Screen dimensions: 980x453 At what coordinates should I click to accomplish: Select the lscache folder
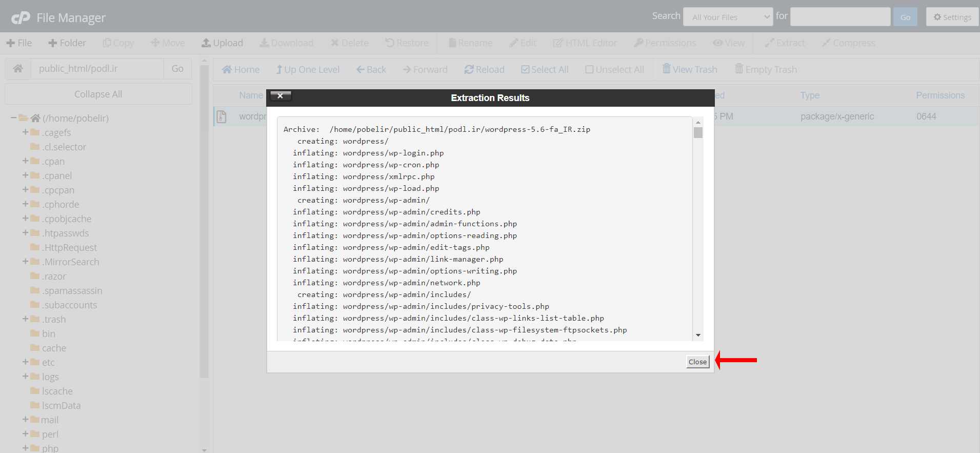57,391
